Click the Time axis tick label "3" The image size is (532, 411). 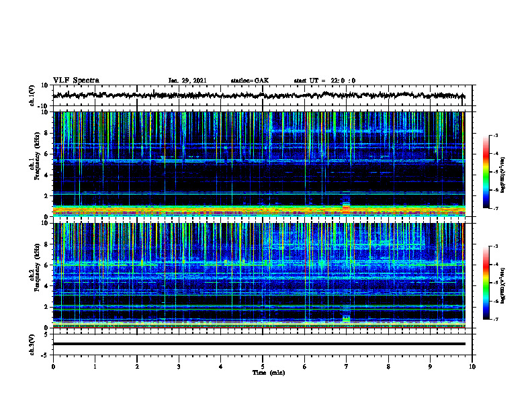pos(179,367)
